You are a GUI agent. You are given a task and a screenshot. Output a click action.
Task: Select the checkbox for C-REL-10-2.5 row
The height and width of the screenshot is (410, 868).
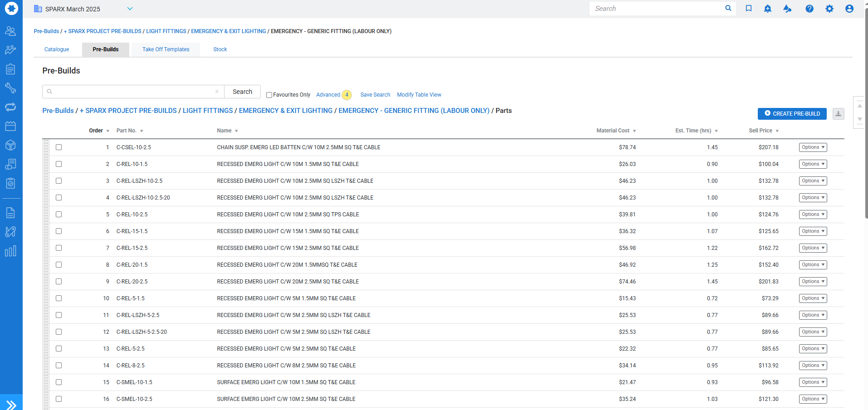pyautogui.click(x=59, y=215)
